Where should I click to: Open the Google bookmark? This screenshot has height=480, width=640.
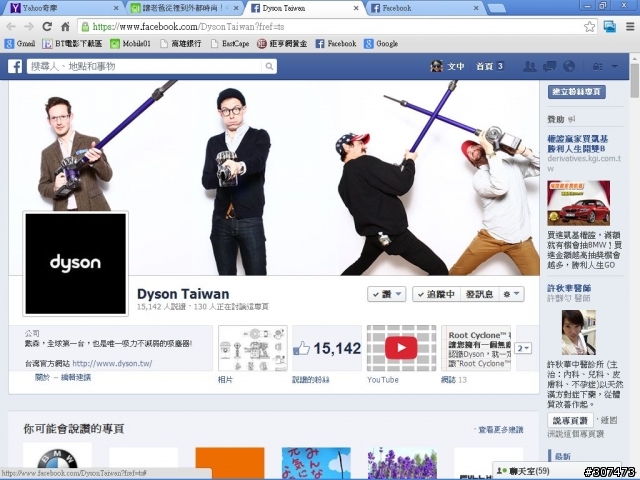point(381,44)
